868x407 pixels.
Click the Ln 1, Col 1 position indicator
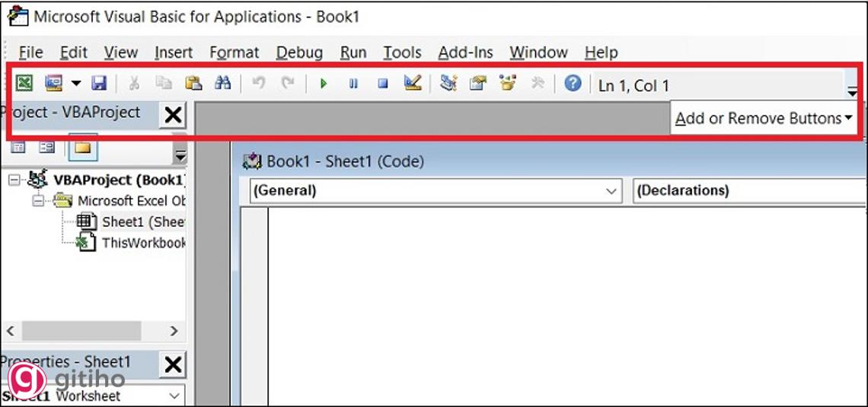pyautogui.click(x=633, y=86)
